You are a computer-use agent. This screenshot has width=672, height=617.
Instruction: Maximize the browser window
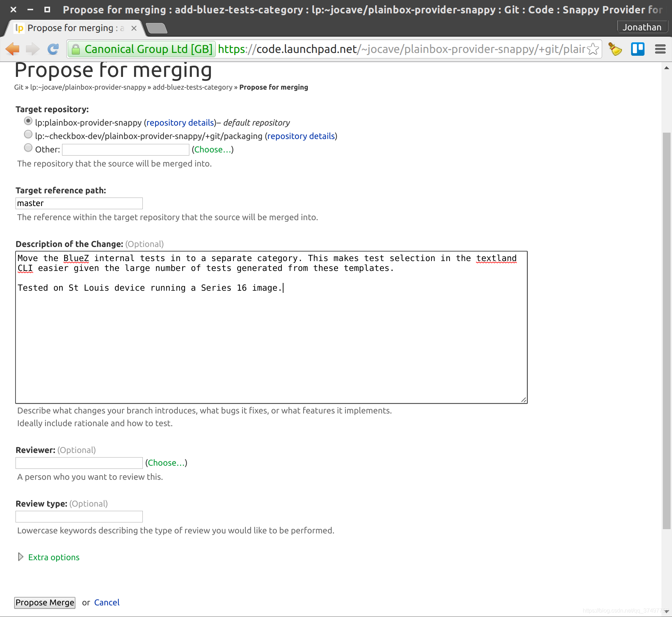pos(47,10)
